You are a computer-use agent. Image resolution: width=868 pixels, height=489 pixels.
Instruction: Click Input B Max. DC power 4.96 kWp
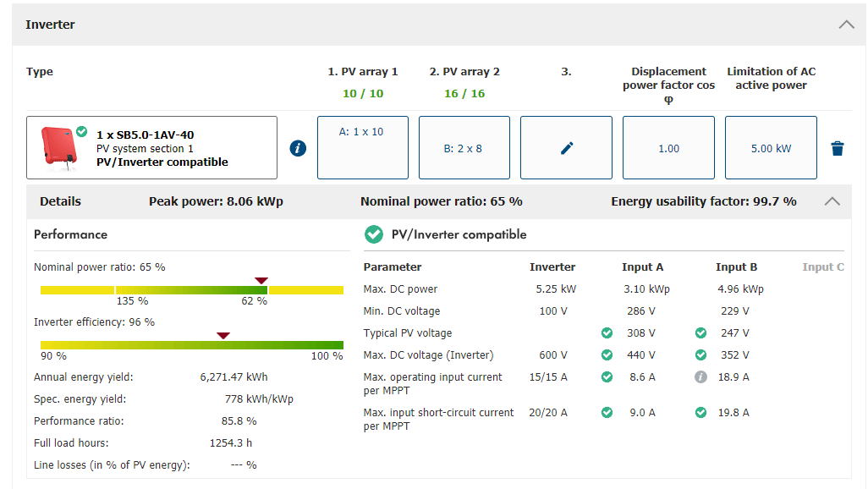tap(741, 289)
